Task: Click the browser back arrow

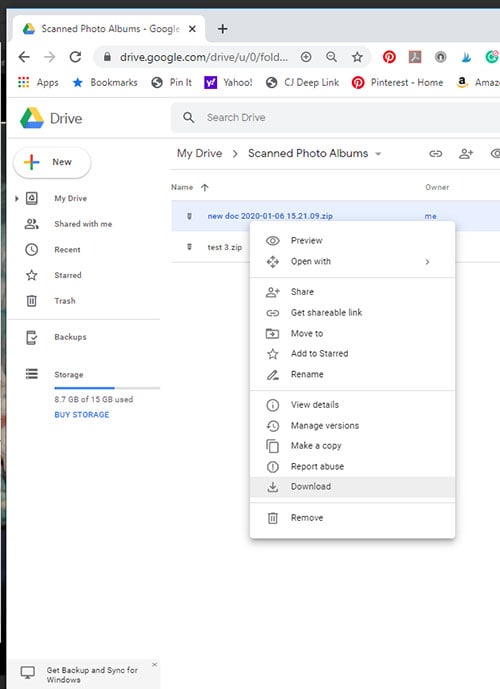Action: [24, 57]
